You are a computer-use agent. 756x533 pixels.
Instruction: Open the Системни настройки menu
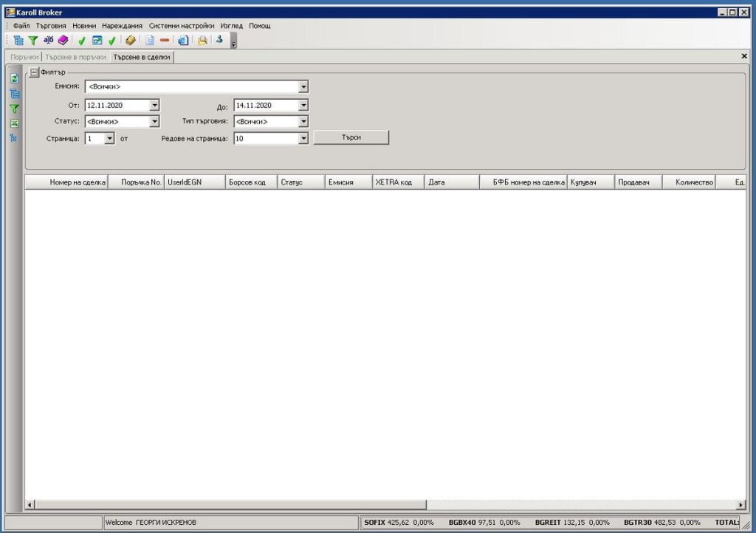[182, 26]
